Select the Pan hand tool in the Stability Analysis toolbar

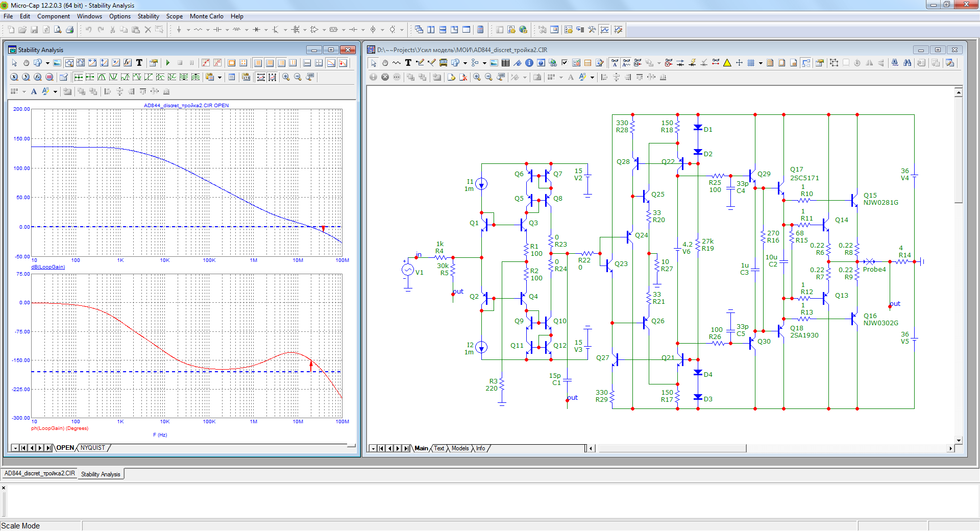pos(26,63)
